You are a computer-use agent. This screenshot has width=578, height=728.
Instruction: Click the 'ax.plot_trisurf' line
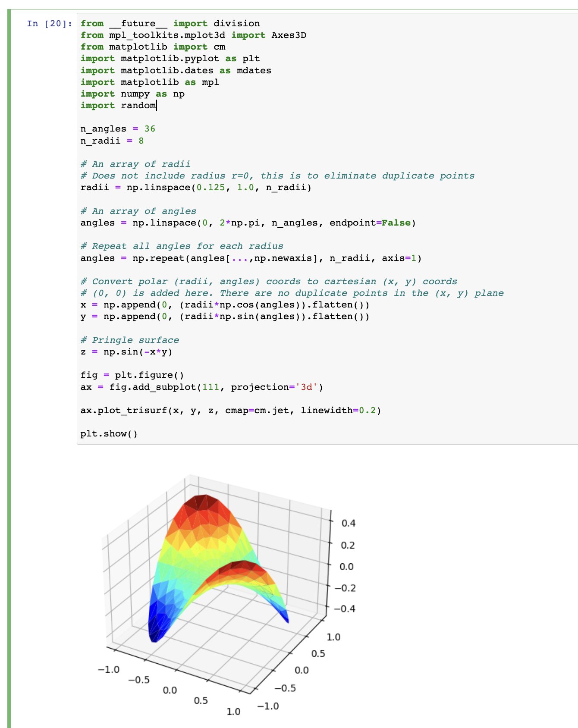pyautogui.click(x=231, y=411)
